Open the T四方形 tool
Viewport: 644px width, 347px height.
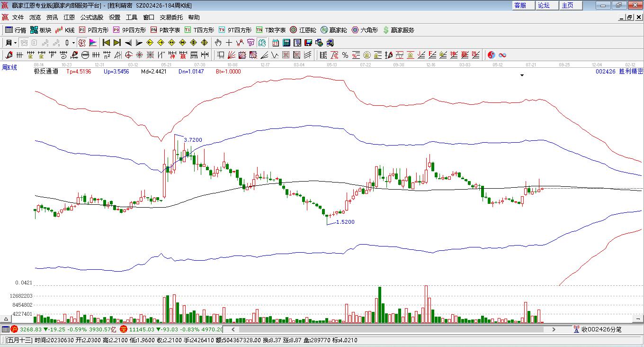[x=199, y=30]
